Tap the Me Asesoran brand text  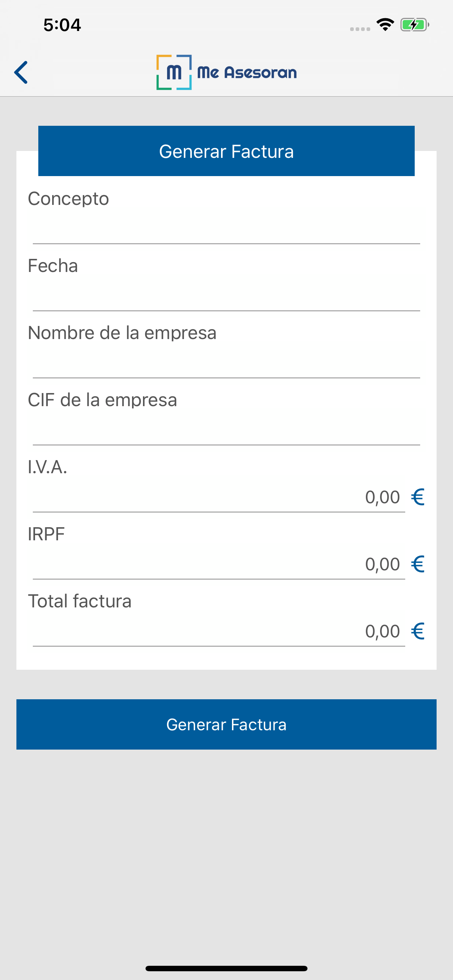coord(247,72)
